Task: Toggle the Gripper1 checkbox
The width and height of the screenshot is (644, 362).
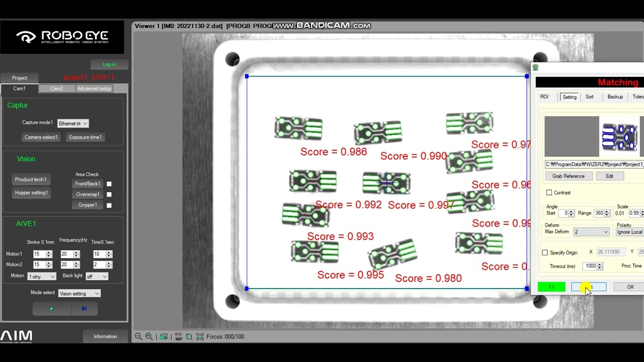Action: (109, 205)
